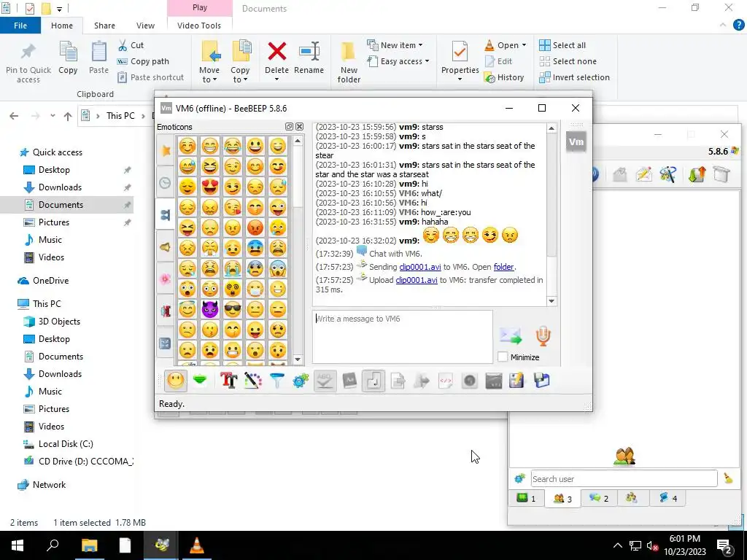The width and height of the screenshot is (747, 560).
Task: Open the Move to dropdown
Action: pyautogui.click(x=209, y=63)
